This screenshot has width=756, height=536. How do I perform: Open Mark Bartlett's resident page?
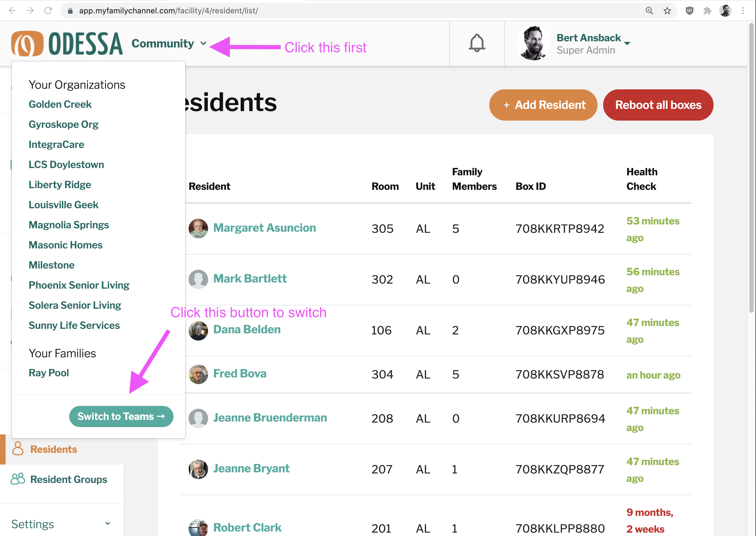point(250,279)
